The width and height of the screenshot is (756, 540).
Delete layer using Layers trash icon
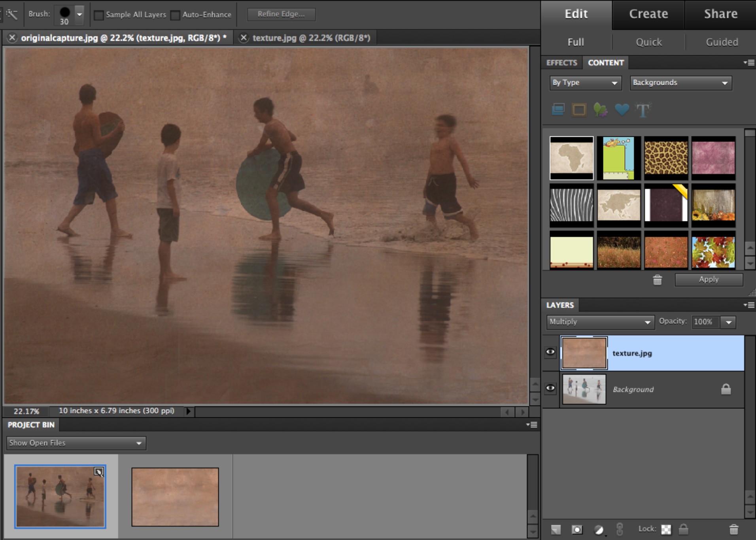click(x=733, y=529)
